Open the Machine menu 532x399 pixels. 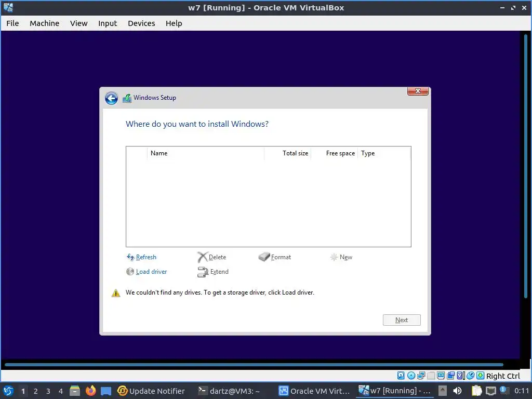click(x=45, y=23)
